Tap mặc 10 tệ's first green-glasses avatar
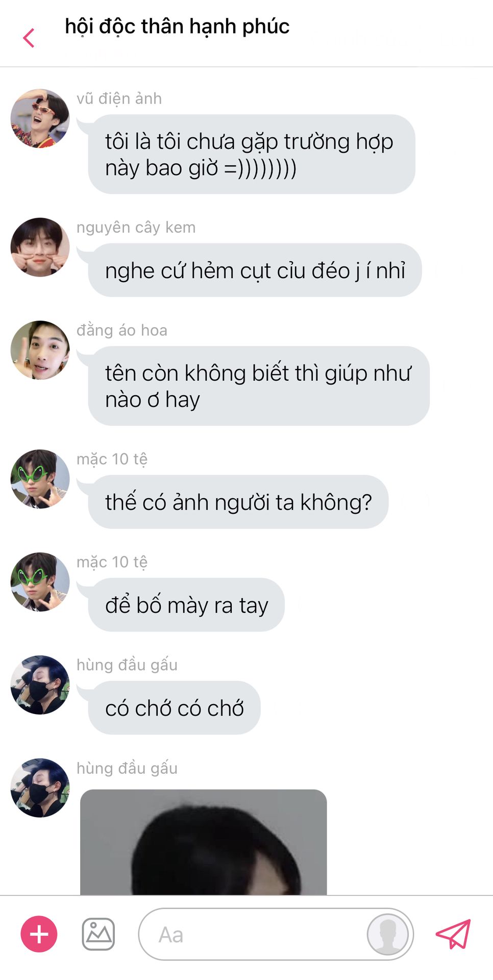Image resolution: width=493 pixels, height=980 pixels. pos(40,479)
